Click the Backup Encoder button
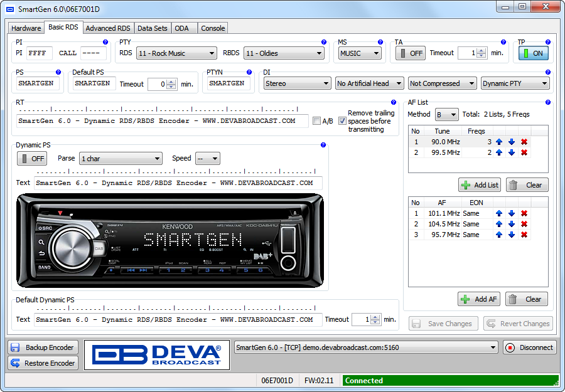The image size is (565, 392). 43,347
